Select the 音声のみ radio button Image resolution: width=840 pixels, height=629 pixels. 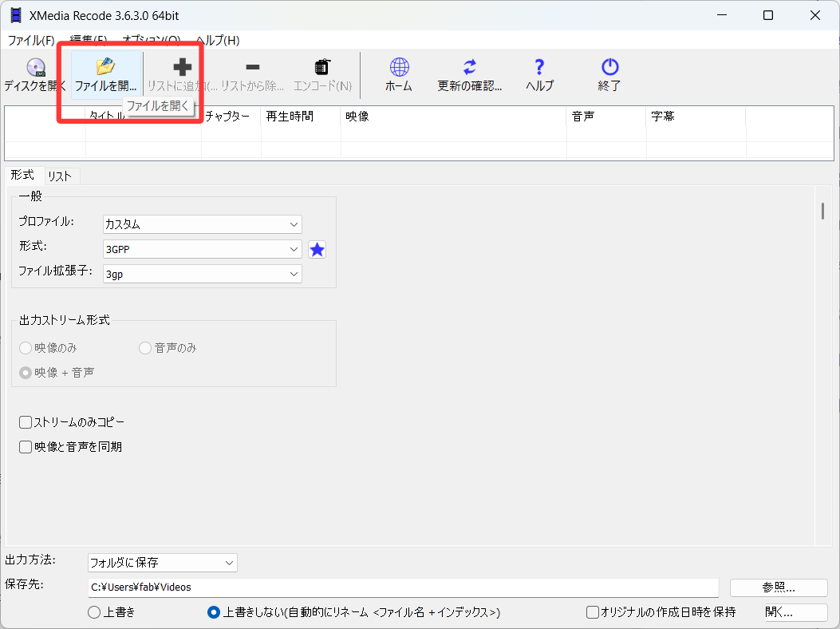144,348
